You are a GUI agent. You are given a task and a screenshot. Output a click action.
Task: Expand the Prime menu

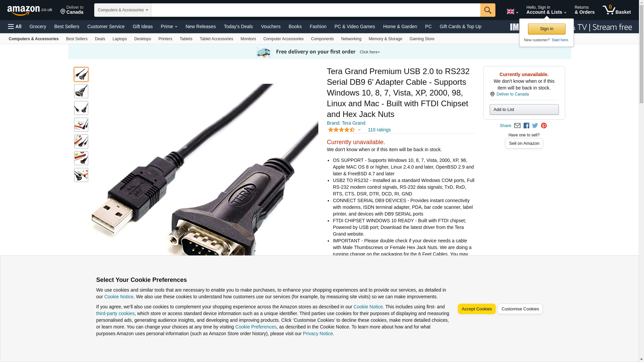pos(169,26)
